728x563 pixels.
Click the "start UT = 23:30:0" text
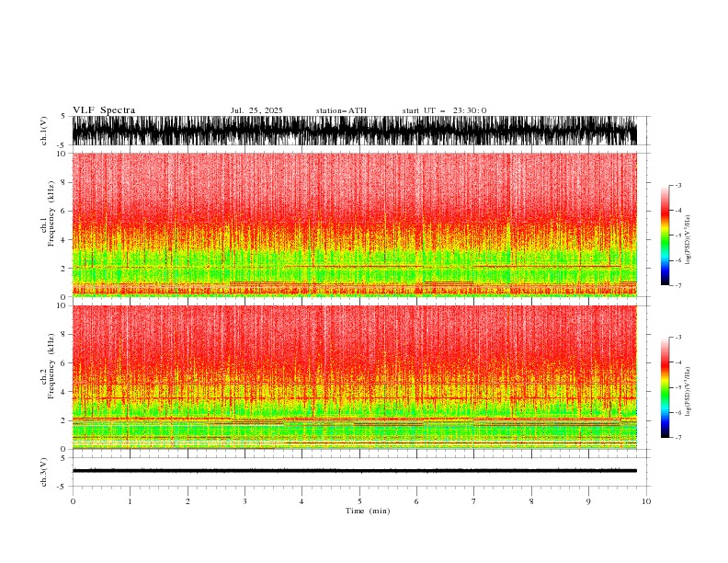(x=444, y=110)
